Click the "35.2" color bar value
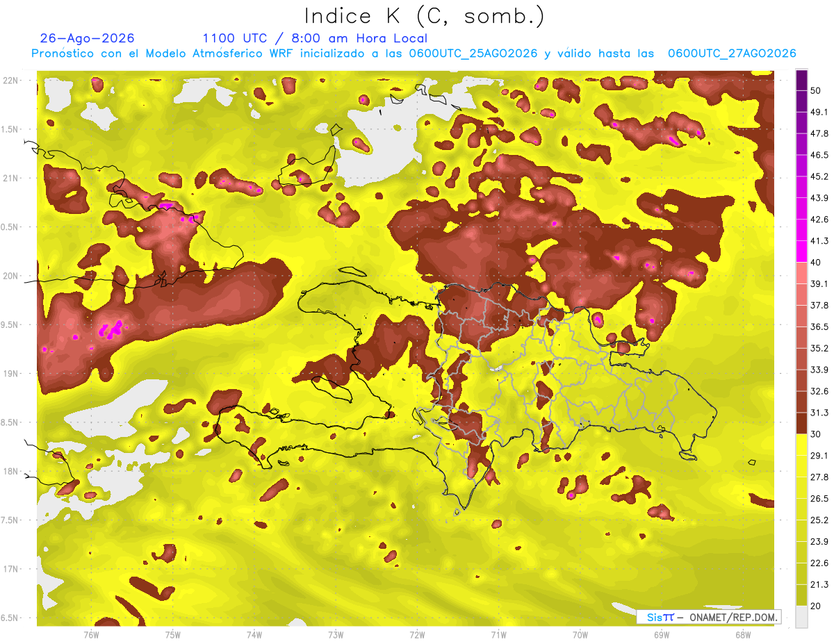This screenshot has width=834, height=644. [819, 348]
